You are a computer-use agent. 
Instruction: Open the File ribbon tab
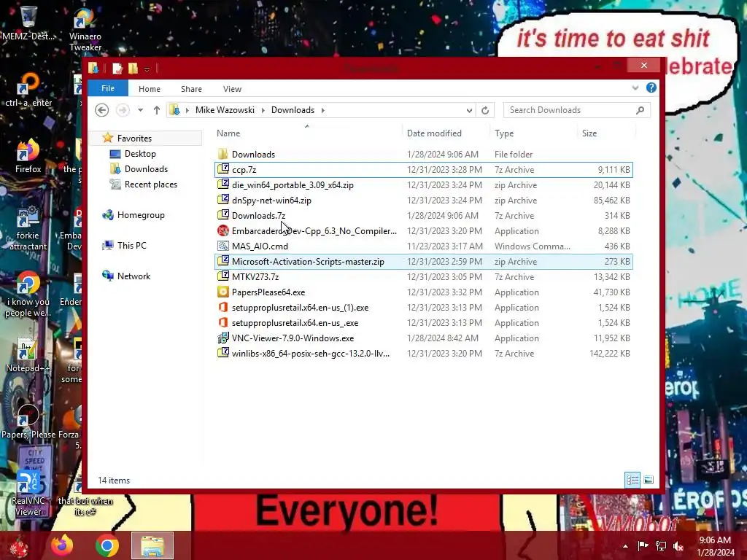[108, 88]
